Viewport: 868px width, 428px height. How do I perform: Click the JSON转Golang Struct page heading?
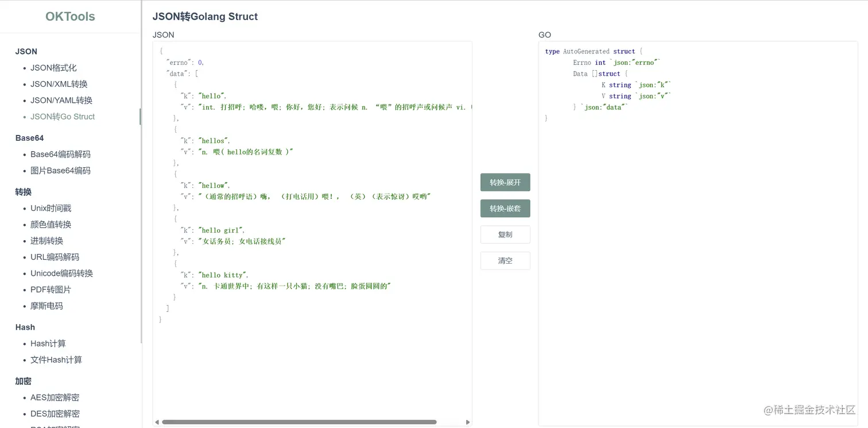click(x=205, y=17)
